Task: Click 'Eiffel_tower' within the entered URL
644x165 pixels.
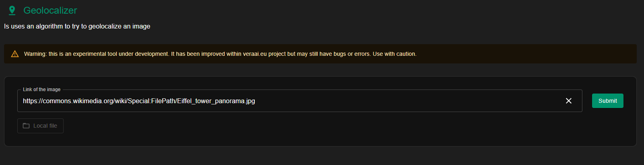Action: click(194, 101)
